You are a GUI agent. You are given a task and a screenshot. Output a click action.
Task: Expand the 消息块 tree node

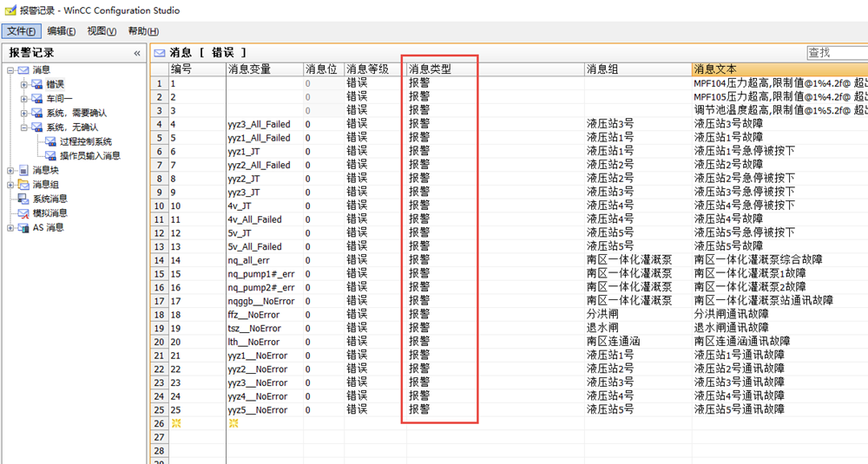pyautogui.click(x=10, y=171)
